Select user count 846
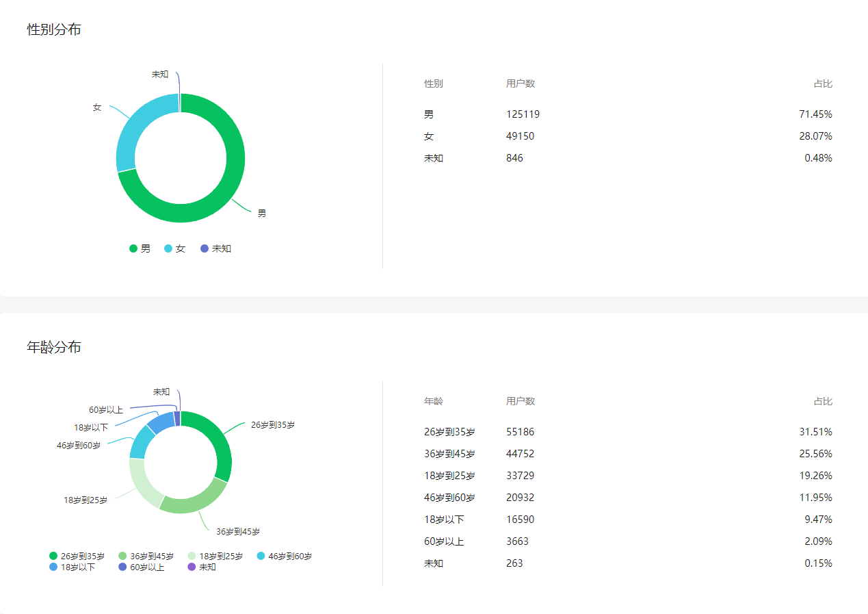The height and width of the screenshot is (614, 868). click(x=515, y=158)
